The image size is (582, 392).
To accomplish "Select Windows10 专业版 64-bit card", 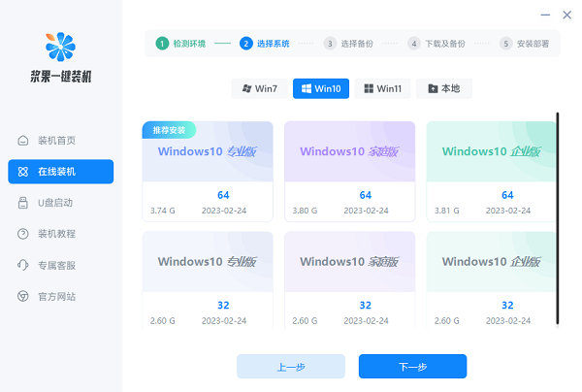I will (208, 172).
